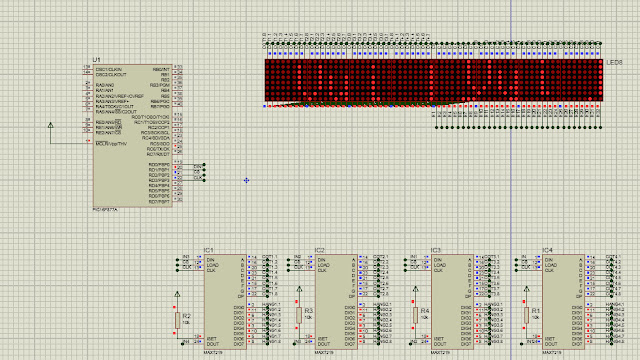Select the IC1 reference label
Screen dimensions: 640x360
[x=209, y=250]
